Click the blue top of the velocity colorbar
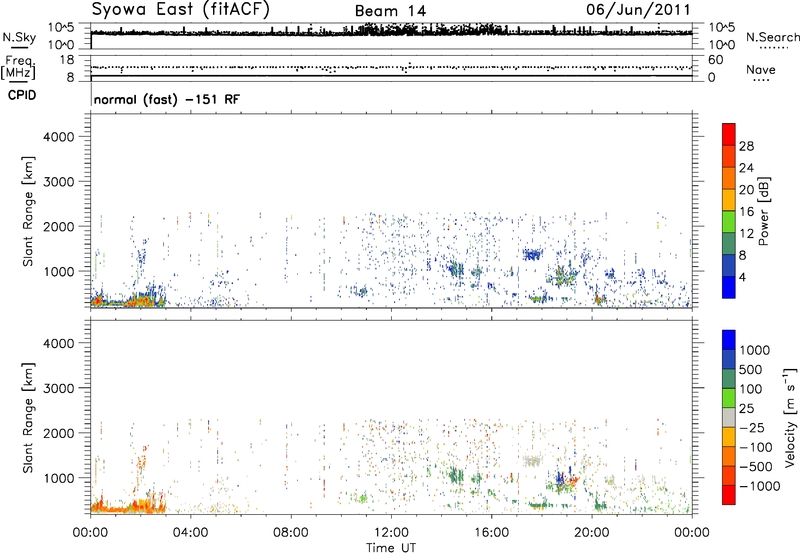The height and width of the screenshot is (554, 800). [729, 340]
